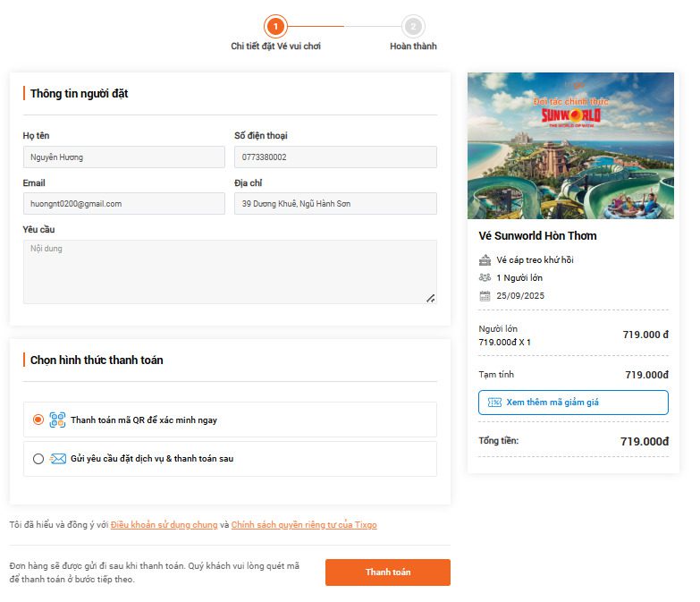Click the QR code payment icon
Screen dimensions: 700x602
[x=57, y=420]
